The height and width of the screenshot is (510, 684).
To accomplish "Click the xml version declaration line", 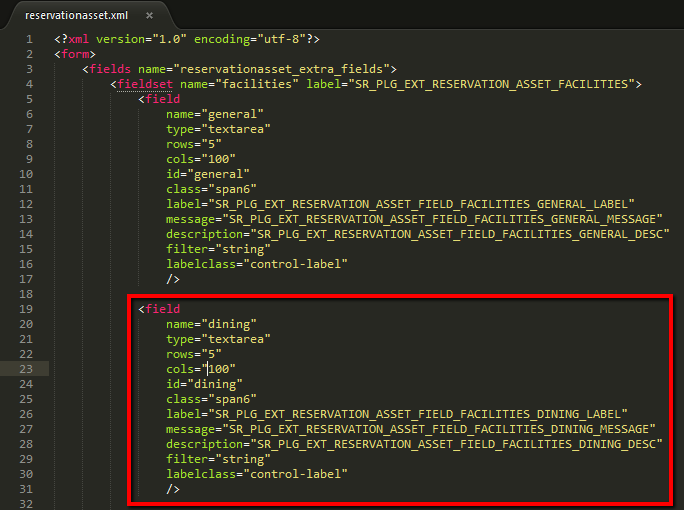I will pos(187,39).
